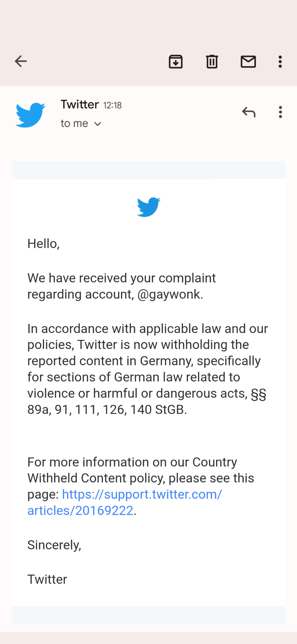Click the 'Hello,' greeting line
The width and height of the screenshot is (297, 644).
pos(43,244)
